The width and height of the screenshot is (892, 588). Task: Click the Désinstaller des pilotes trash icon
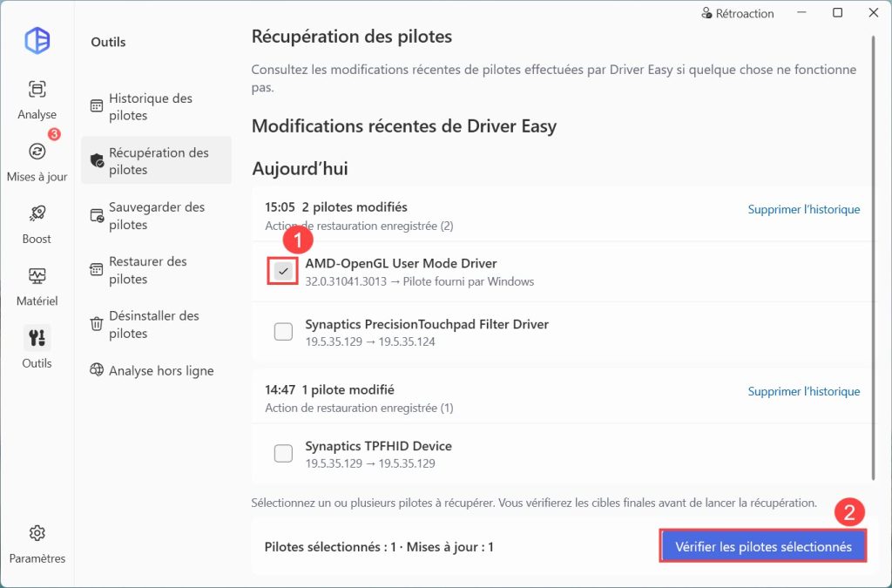click(x=97, y=324)
